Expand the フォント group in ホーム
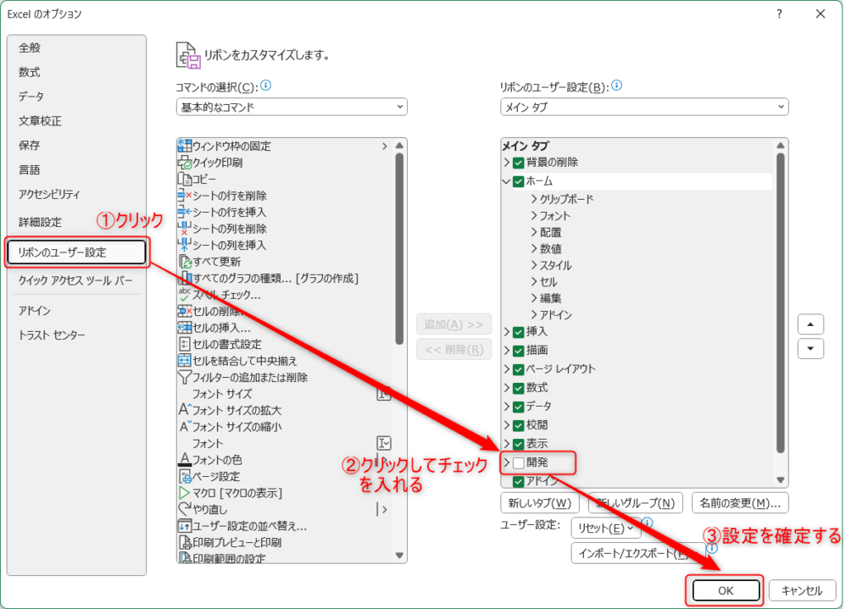The width and height of the screenshot is (868, 609). tap(534, 215)
